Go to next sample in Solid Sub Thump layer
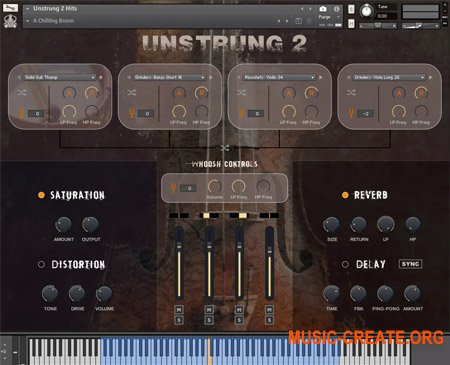The width and height of the screenshot is (450, 365). coord(101,77)
